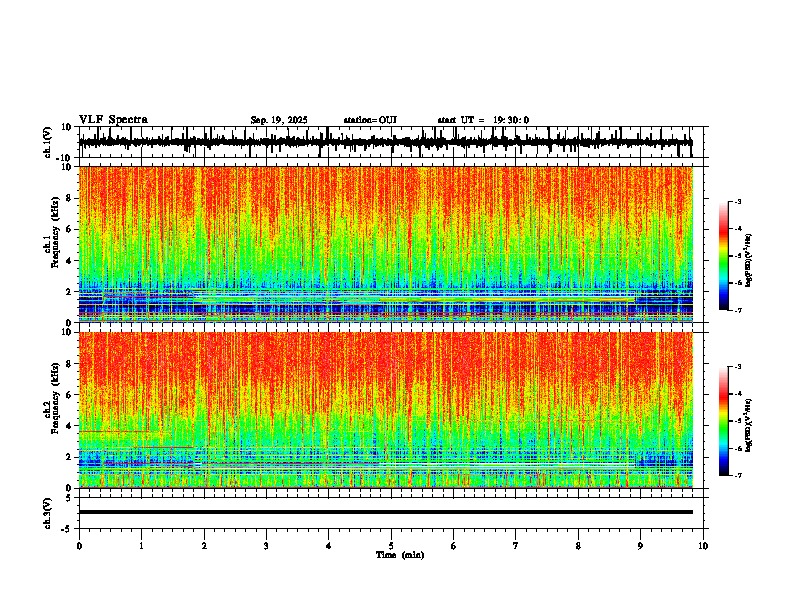Click the ch.1 voltage waveform trace

click(385, 143)
